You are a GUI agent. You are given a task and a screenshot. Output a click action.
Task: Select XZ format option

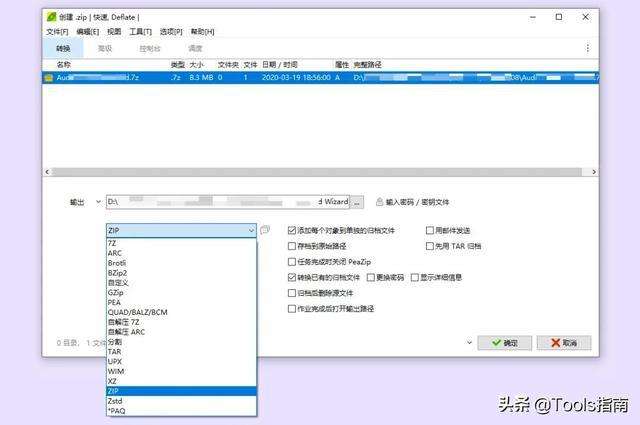pos(181,381)
